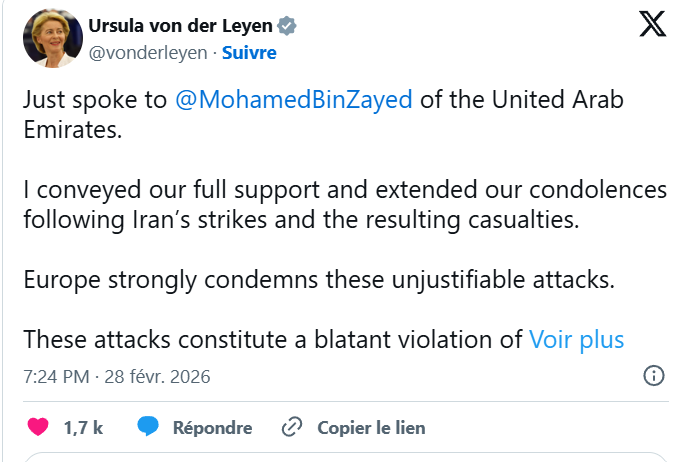Open the @vonderleyen handle
Viewport: 686px width, 462px height.
(149, 52)
